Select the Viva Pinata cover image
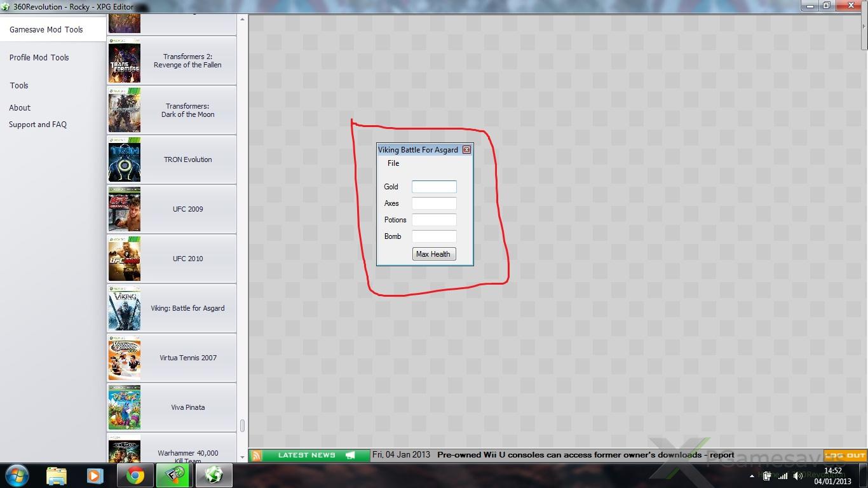The width and height of the screenshot is (868, 488). 125,407
